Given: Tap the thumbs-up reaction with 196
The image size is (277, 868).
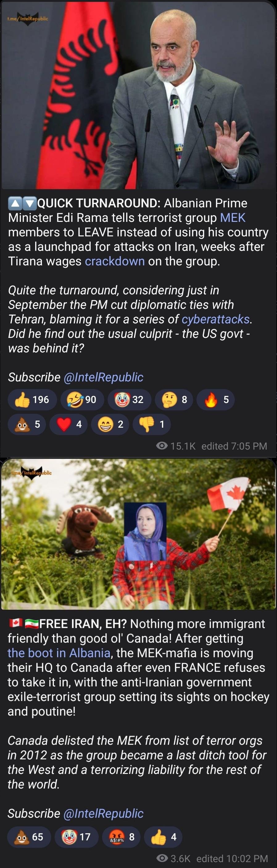Looking at the screenshot, I should pyautogui.click(x=32, y=400).
